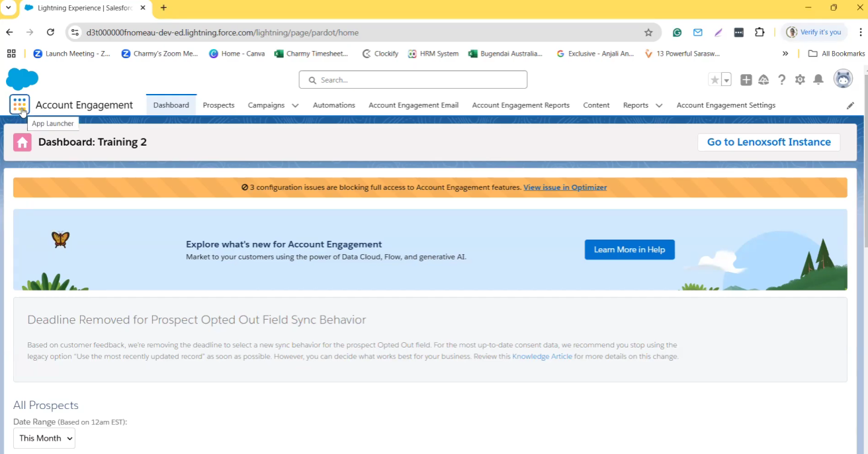Open the Trailhead guidance center icon
868x454 pixels.
coord(763,80)
